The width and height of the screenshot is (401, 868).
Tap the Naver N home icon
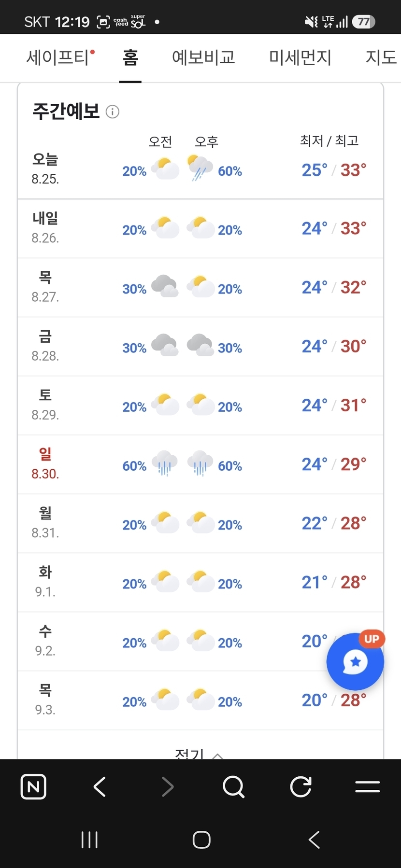[33, 787]
